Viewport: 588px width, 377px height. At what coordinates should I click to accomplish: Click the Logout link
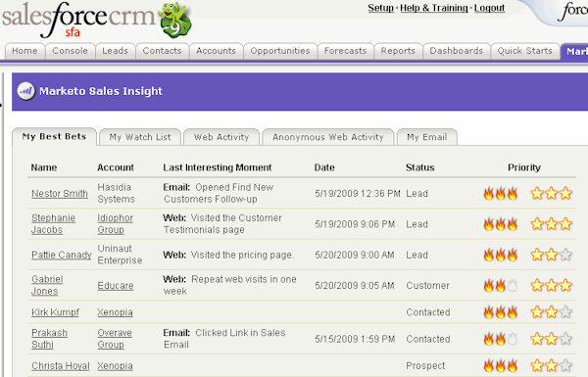pyautogui.click(x=489, y=8)
